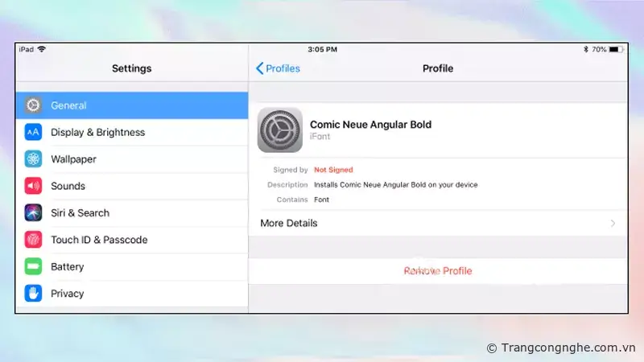The width and height of the screenshot is (644, 362).
Task: Select Sounds from the sidebar
Action: coord(68,186)
